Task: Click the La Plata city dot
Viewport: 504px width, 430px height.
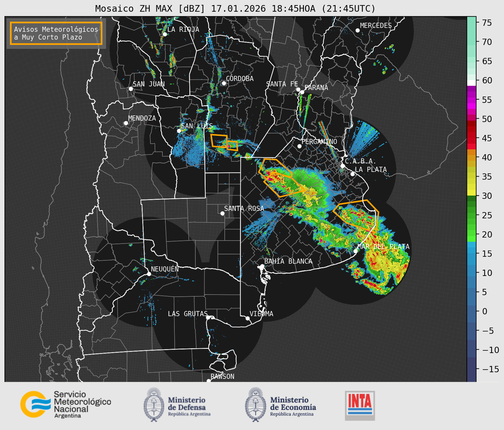Action: [x=353, y=174]
